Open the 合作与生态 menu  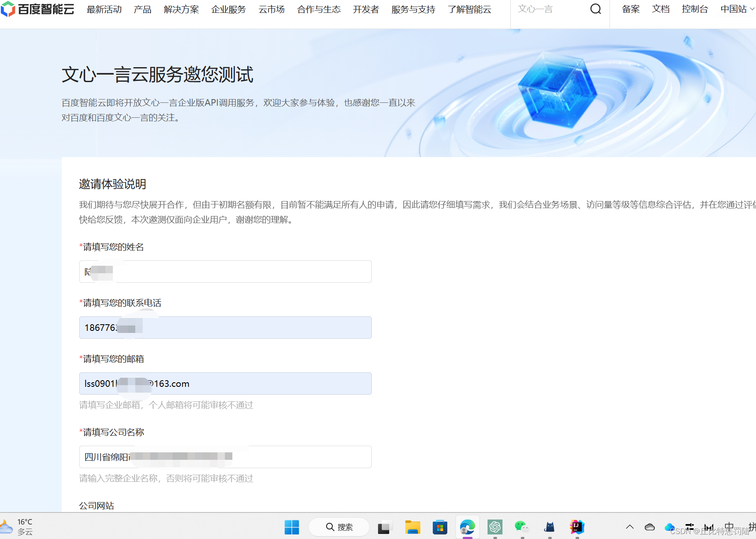(319, 9)
